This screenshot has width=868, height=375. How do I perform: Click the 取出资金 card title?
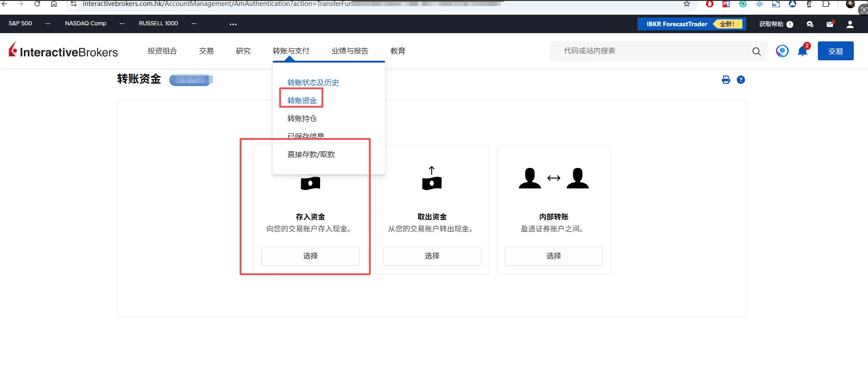click(x=432, y=217)
